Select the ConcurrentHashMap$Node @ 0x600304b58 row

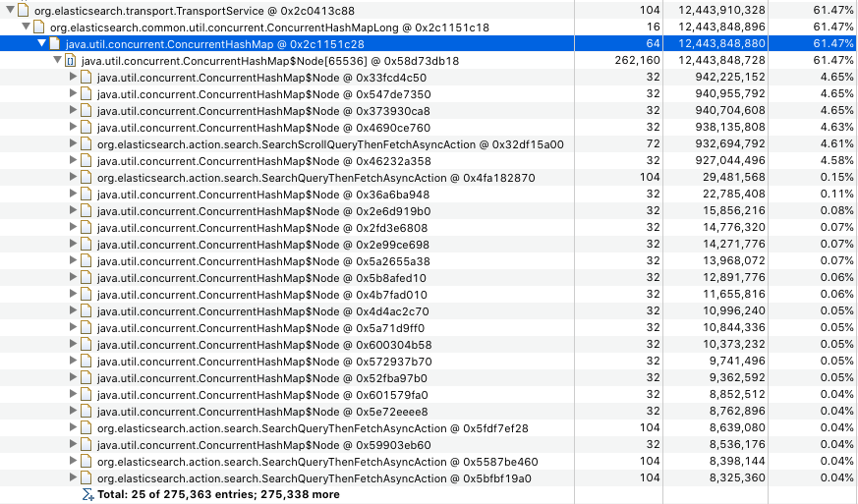pyautogui.click(x=429, y=344)
